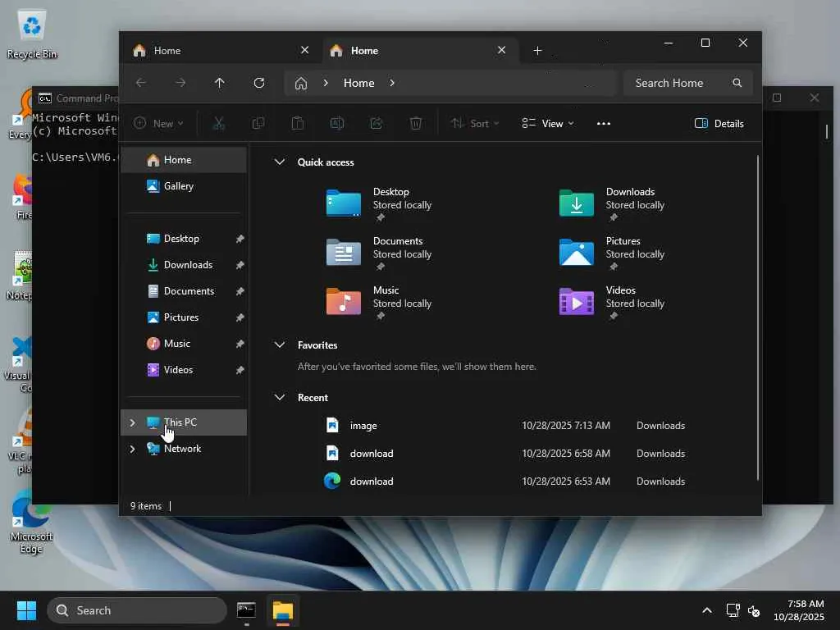Click Home breadcrumb in the address bar

click(x=359, y=83)
